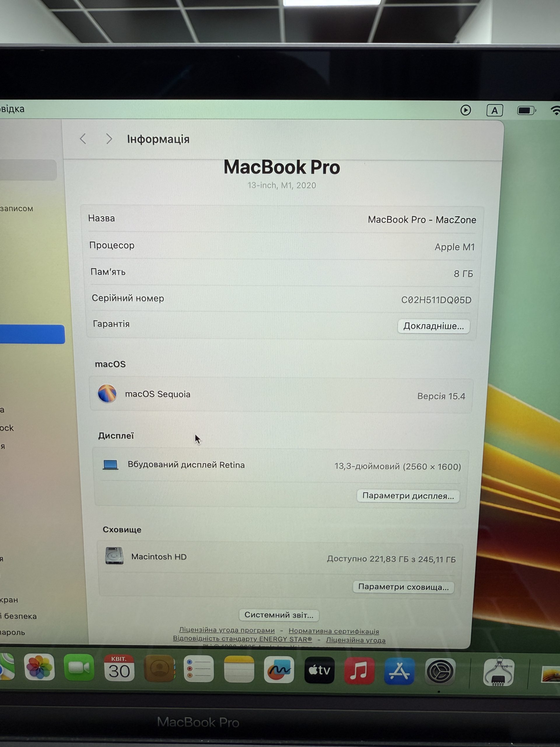The height and width of the screenshot is (747, 560).
Task: Click the 13,3-дюймовий display size text
Action: pos(398,467)
